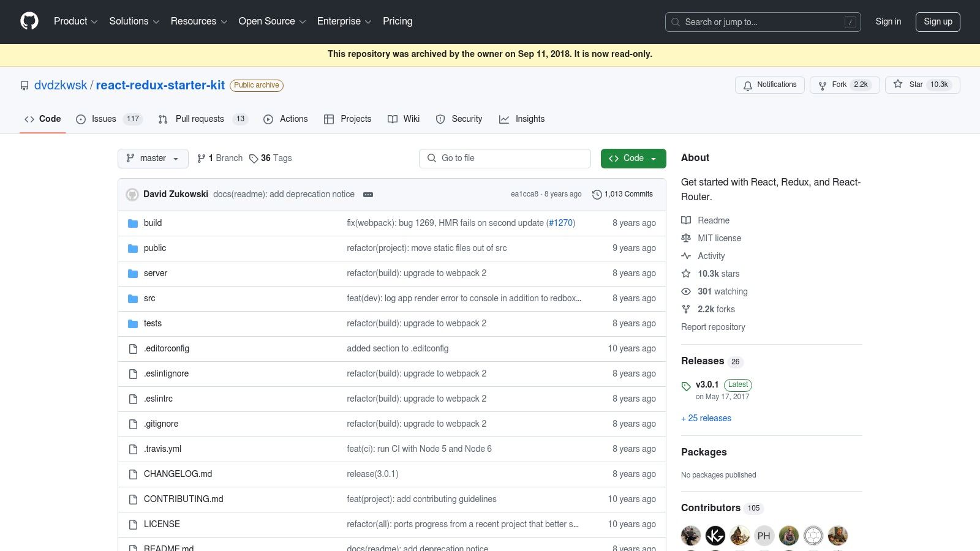This screenshot has width=980, height=551.
Task: Click the .travis.yml file icon
Action: pyautogui.click(x=133, y=449)
